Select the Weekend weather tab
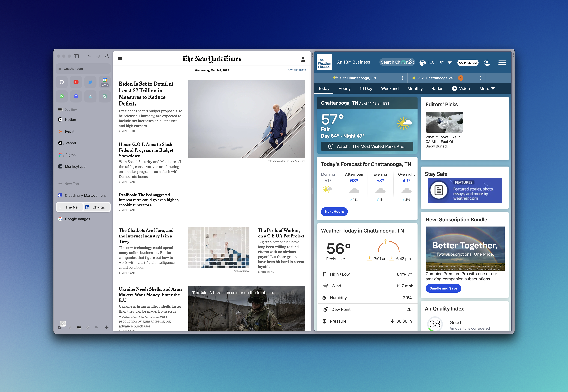This screenshot has height=392, width=568. (390, 89)
